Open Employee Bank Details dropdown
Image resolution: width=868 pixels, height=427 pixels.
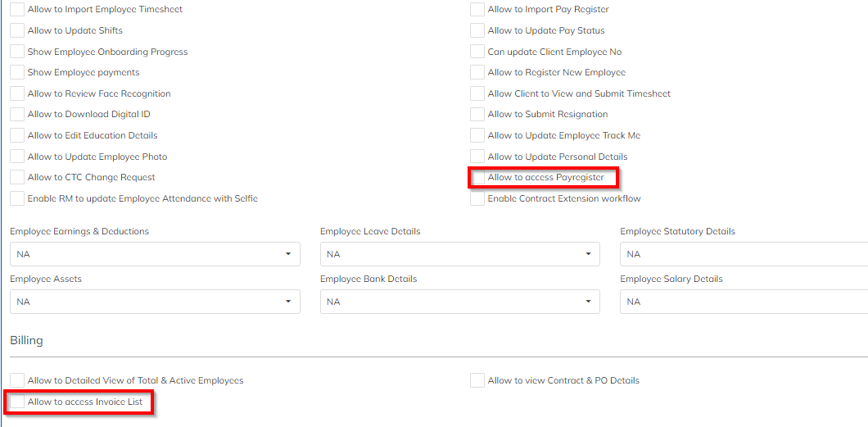point(459,302)
